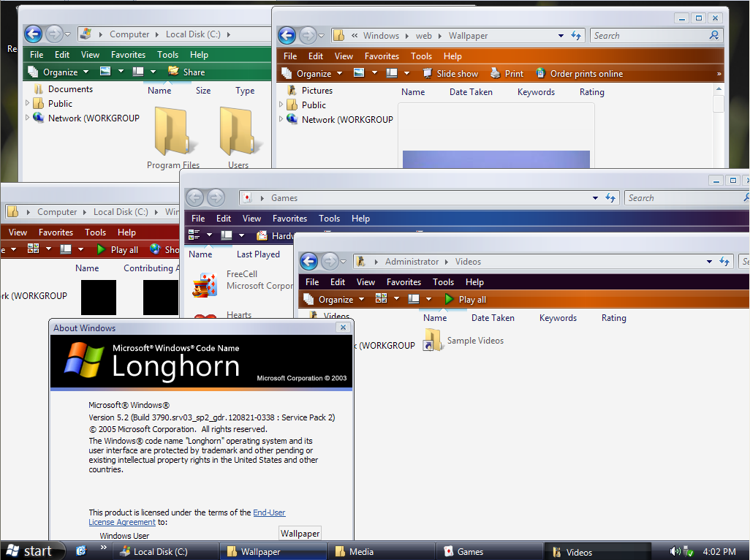Click the volume icon in system tray
The image size is (750, 560).
675,551
